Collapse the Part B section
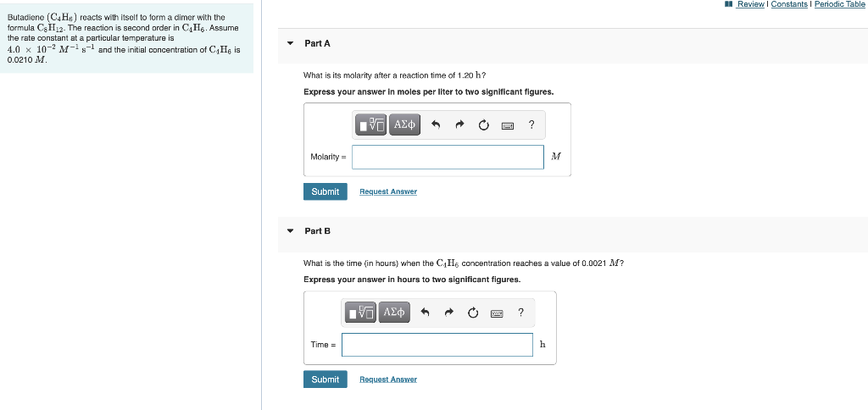 click(290, 231)
